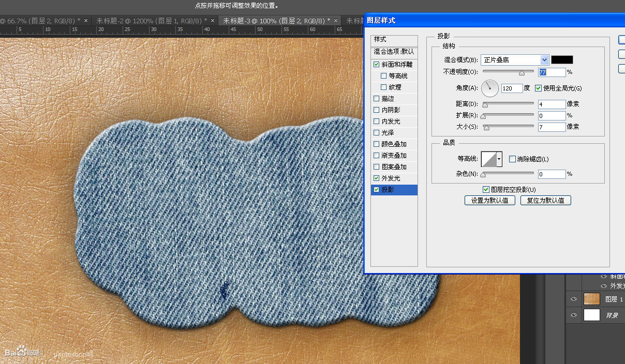
Task: Switch to the 未标题-2 @ 1200% tab
Action: pyautogui.click(x=152, y=21)
